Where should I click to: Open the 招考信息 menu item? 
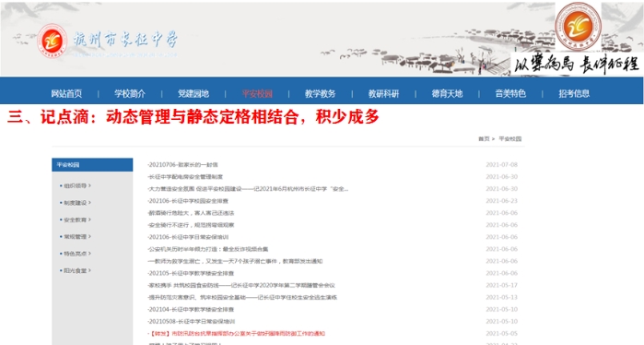click(574, 94)
